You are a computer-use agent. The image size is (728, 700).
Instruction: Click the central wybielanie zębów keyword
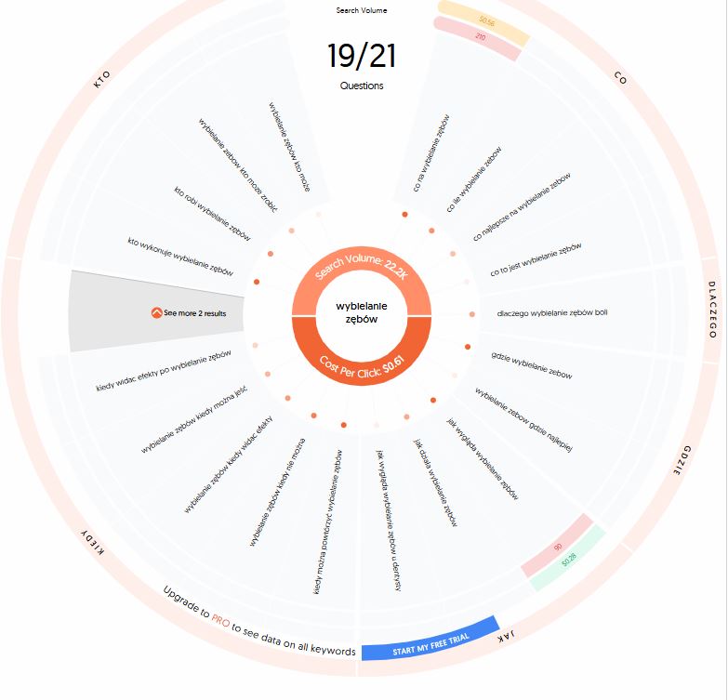[x=362, y=312]
